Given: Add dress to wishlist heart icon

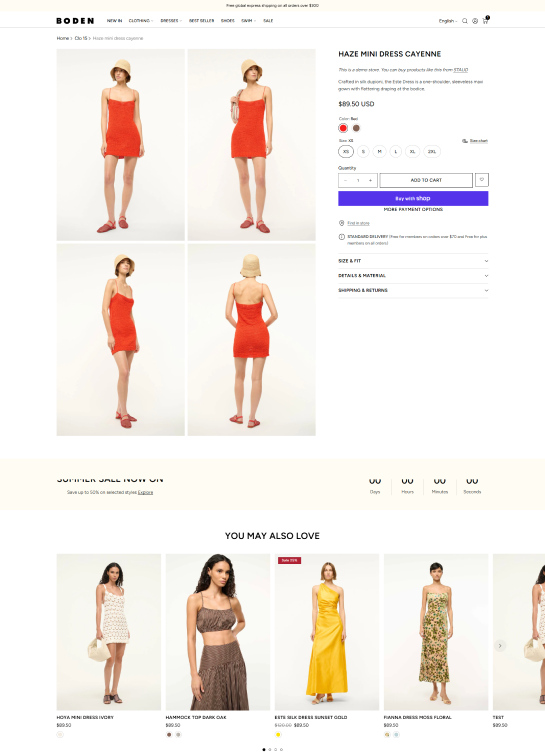Looking at the screenshot, I should [482, 180].
